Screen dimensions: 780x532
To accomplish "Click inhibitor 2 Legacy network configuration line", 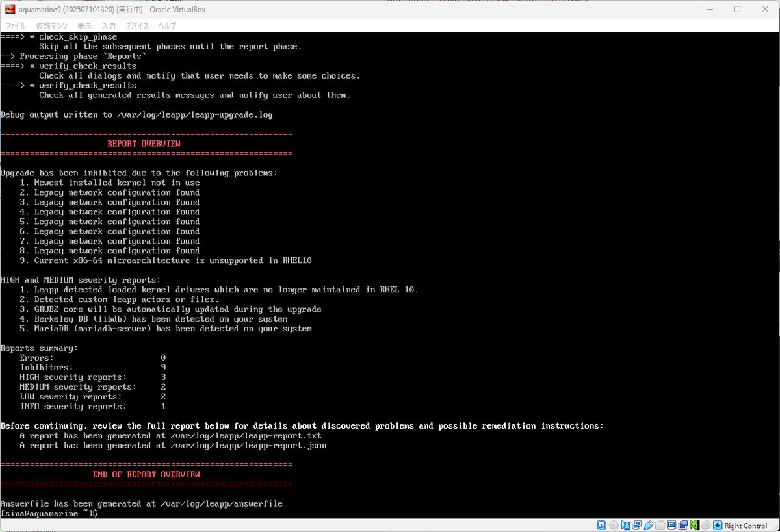I will pyautogui.click(x=109, y=192).
